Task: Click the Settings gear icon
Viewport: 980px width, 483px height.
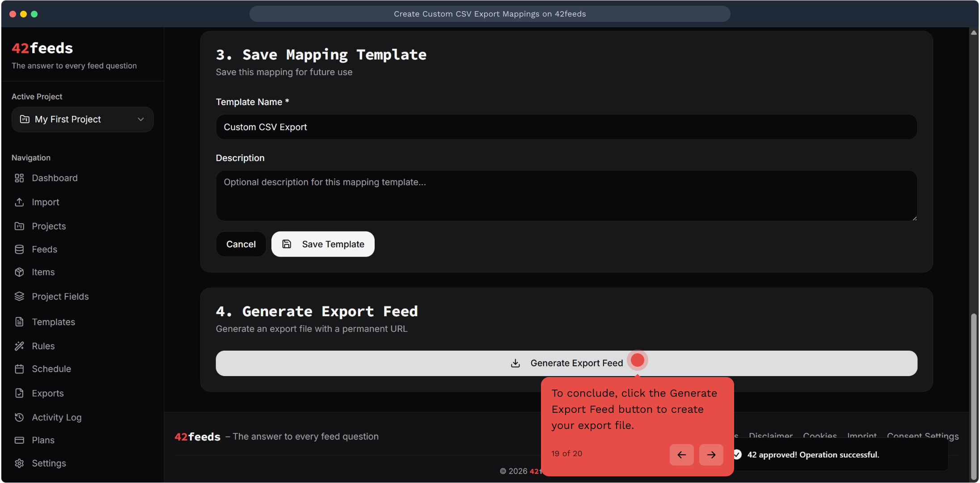Action: pos(19,463)
